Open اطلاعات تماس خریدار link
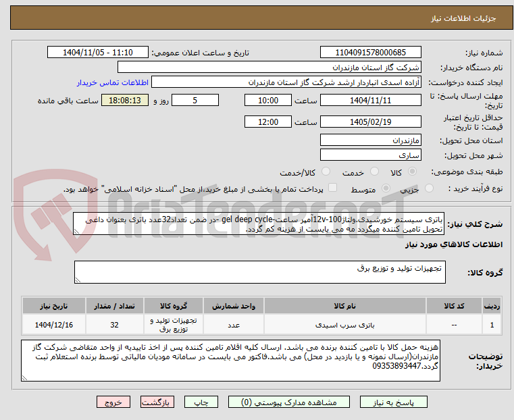This screenshot has width=514, height=420. coord(113,82)
